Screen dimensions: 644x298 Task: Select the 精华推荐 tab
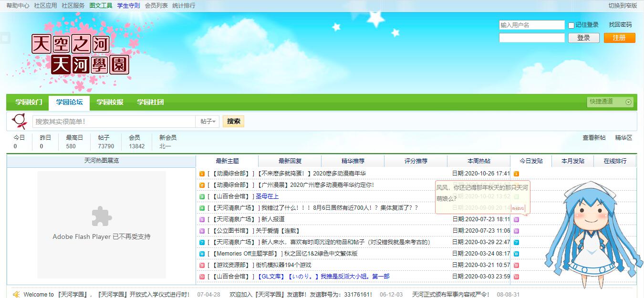(353, 161)
